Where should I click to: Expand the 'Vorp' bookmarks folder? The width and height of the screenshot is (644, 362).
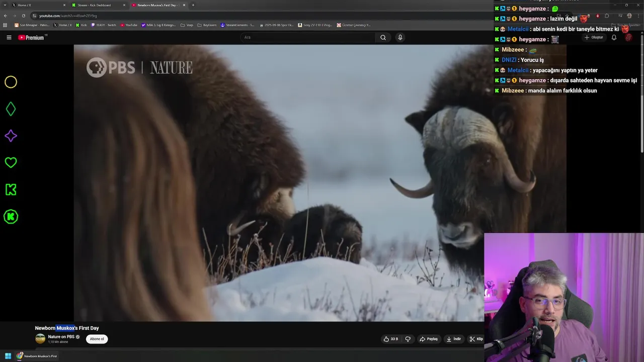pyautogui.click(x=187, y=25)
